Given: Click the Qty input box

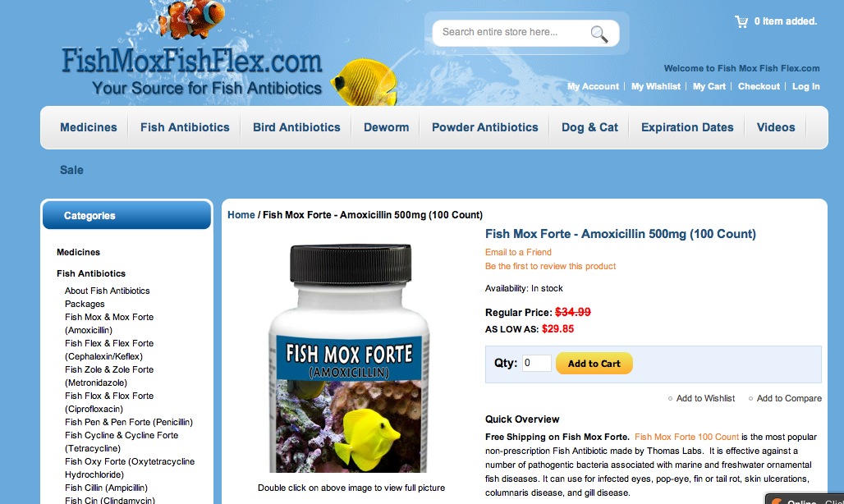Looking at the screenshot, I should (x=536, y=363).
